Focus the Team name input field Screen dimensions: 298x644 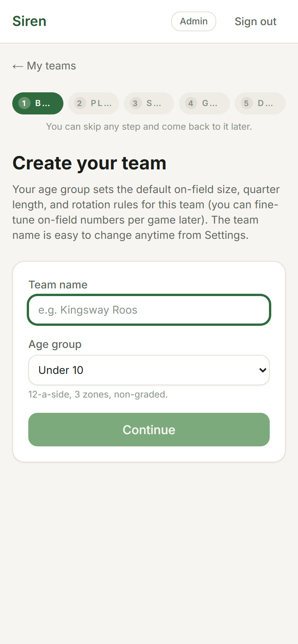click(x=149, y=310)
